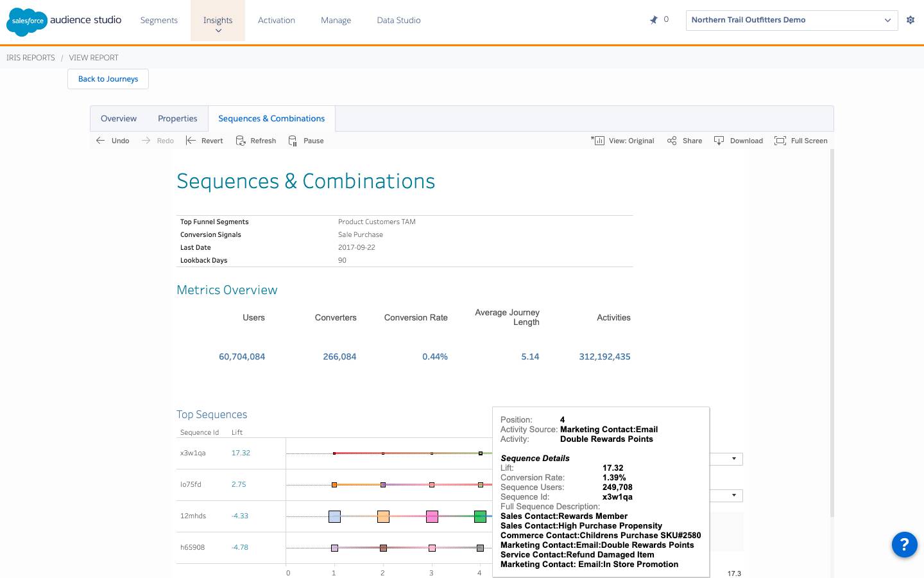Click the brown position 2 marker of h65908
The height and width of the screenshot is (578, 924).
click(x=383, y=548)
